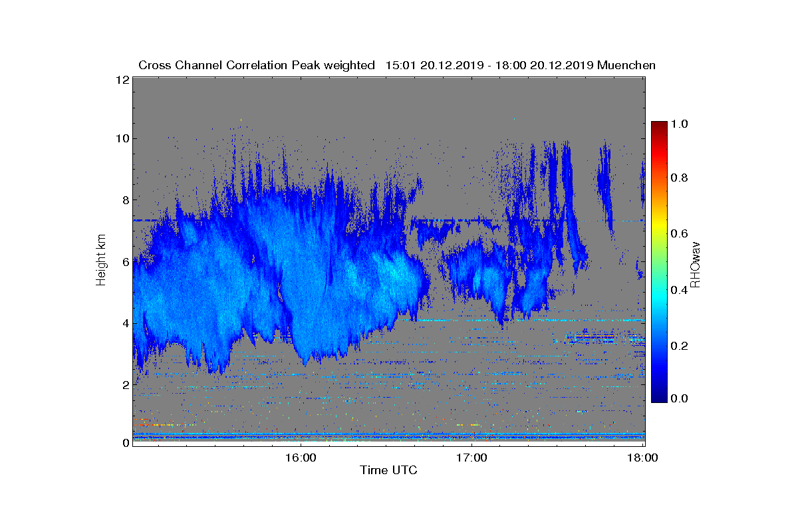Image resolution: width=798 pixels, height=532 pixels.
Task: Click the 2 height tick label
Action: [x=124, y=385]
